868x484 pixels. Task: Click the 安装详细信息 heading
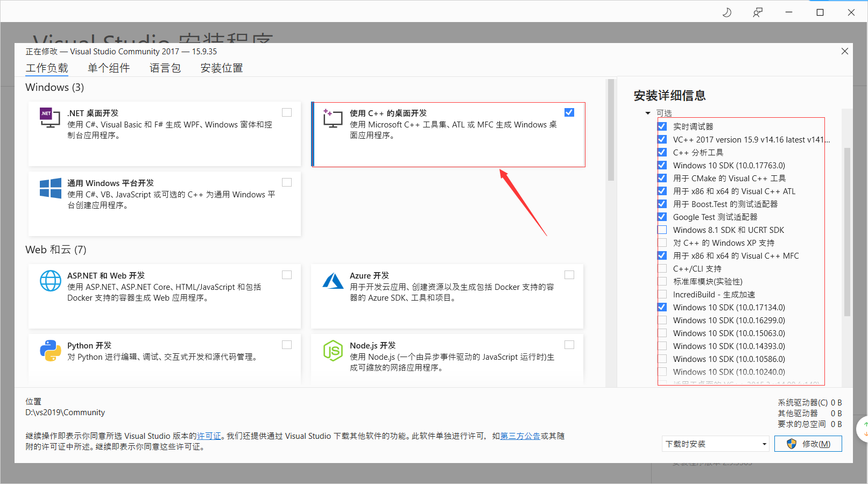click(x=669, y=96)
